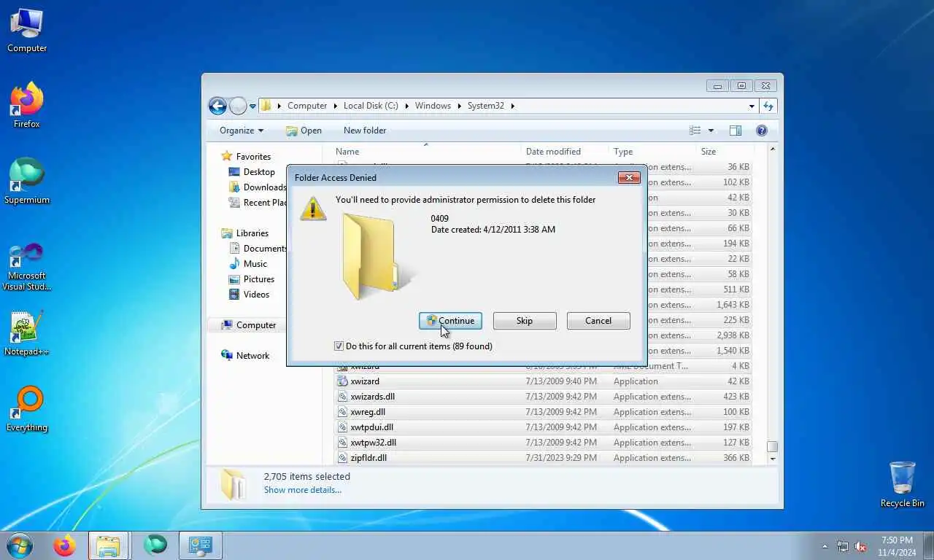The height and width of the screenshot is (560, 934).
Task: Click the network tray icon
Action: coord(843,546)
